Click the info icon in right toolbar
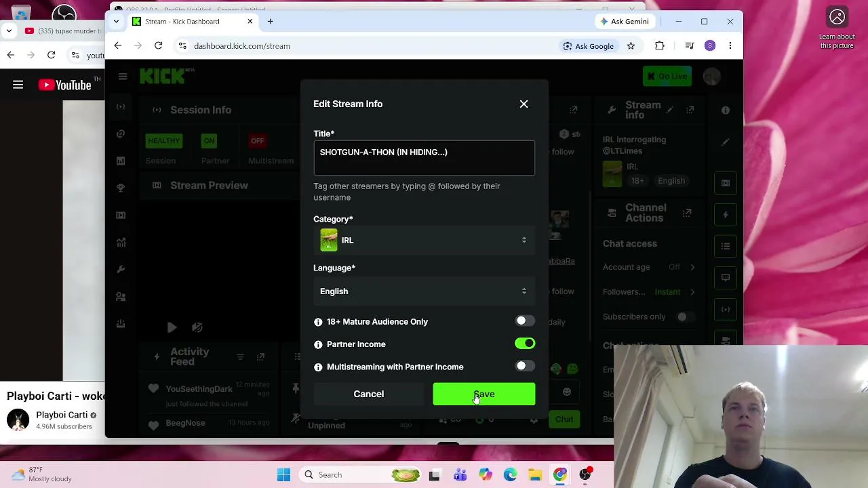The height and width of the screenshot is (488, 868). (726, 110)
